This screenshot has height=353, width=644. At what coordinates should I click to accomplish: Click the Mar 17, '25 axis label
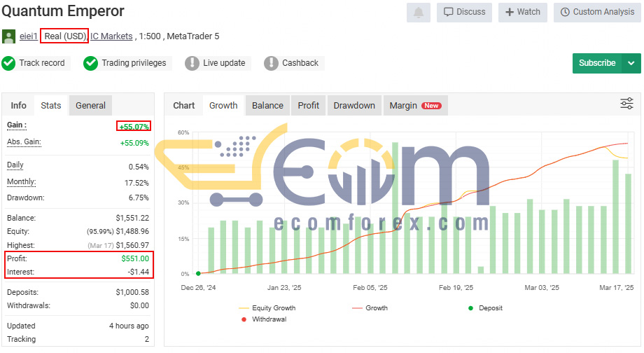(x=616, y=288)
